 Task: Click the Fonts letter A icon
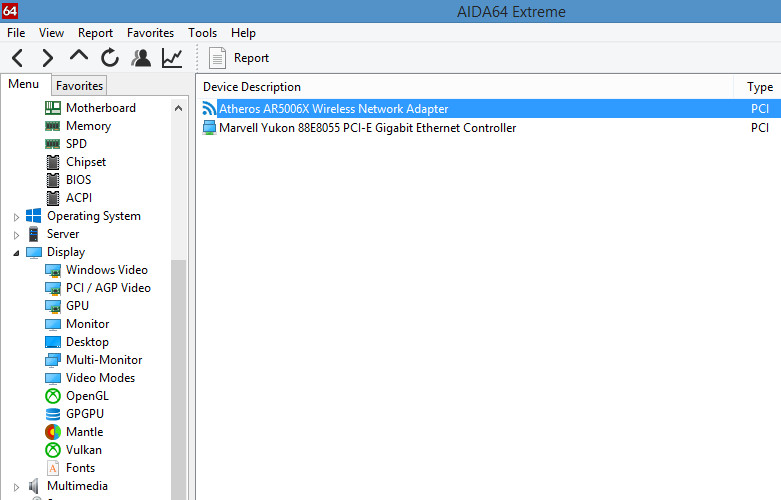53,468
